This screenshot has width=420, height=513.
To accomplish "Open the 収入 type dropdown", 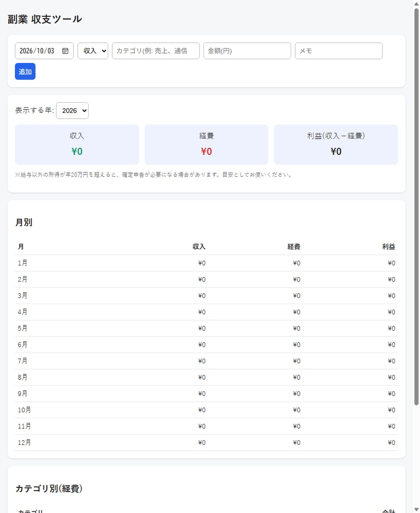I will click(93, 51).
